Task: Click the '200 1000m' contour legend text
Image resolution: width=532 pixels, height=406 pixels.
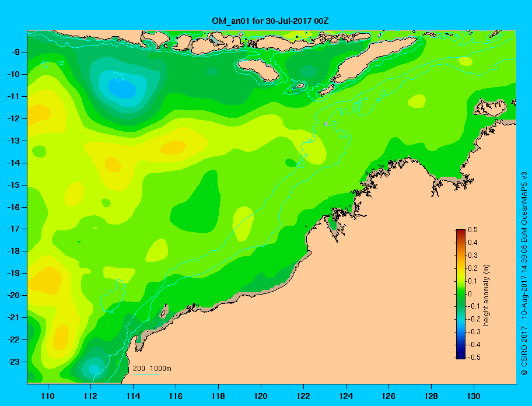Action: click(x=152, y=369)
